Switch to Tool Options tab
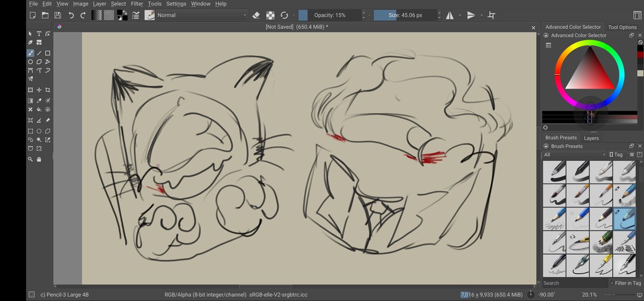Image resolution: width=644 pixels, height=301 pixels. pyautogui.click(x=622, y=27)
